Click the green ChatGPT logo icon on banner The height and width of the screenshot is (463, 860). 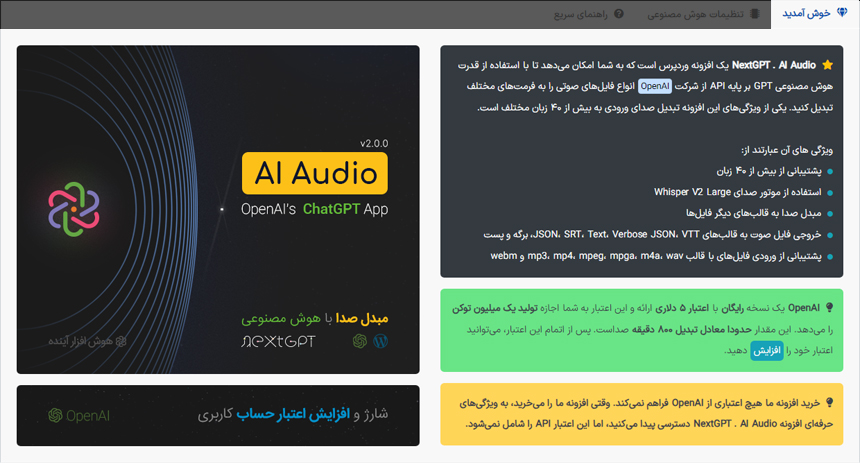click(360, 341)
